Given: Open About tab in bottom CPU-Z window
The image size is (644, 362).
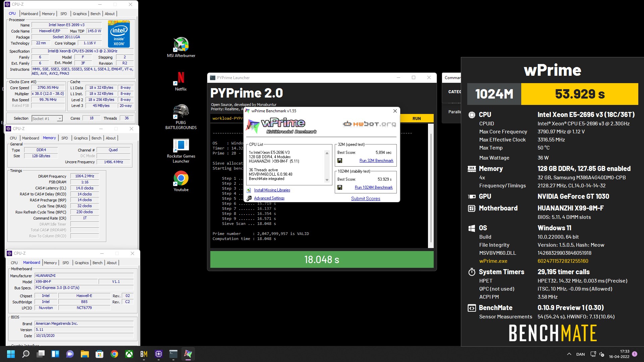Looking at the screenshot, I should coord(112,263).
